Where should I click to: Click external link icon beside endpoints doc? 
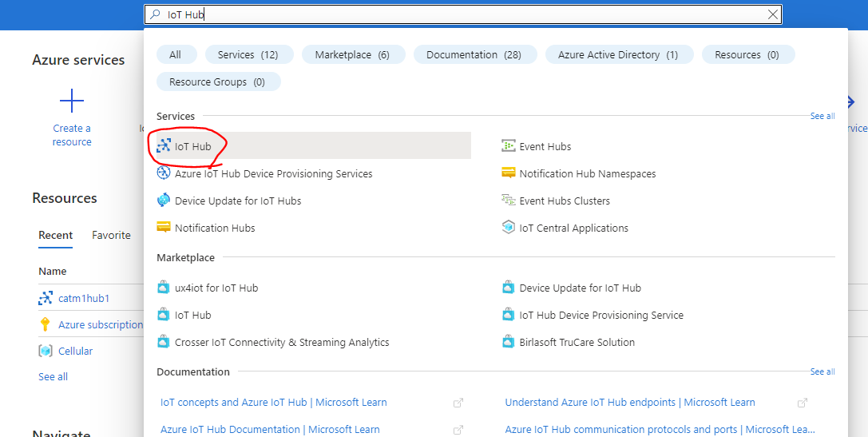point(803,403)
